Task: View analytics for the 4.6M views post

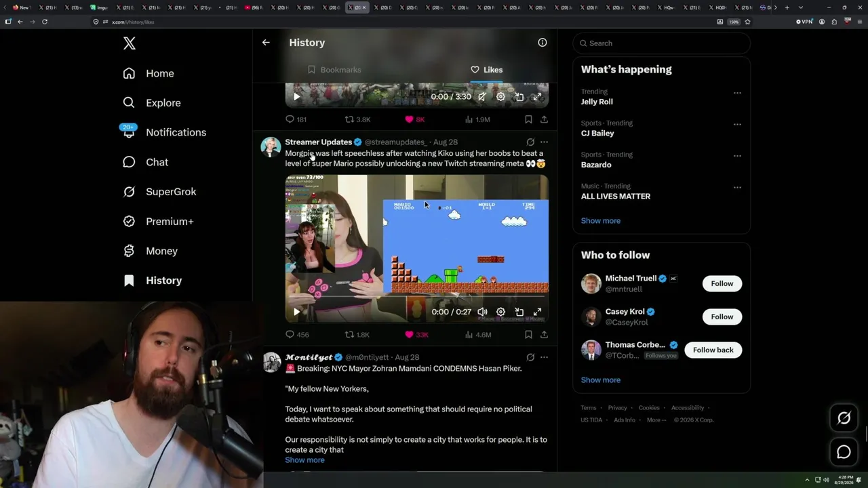Action: 477,335
